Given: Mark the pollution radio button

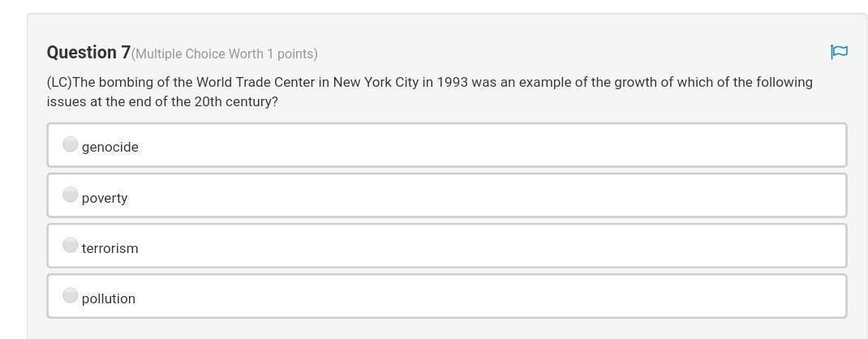Looking at the screenshot, I should 71,295.
